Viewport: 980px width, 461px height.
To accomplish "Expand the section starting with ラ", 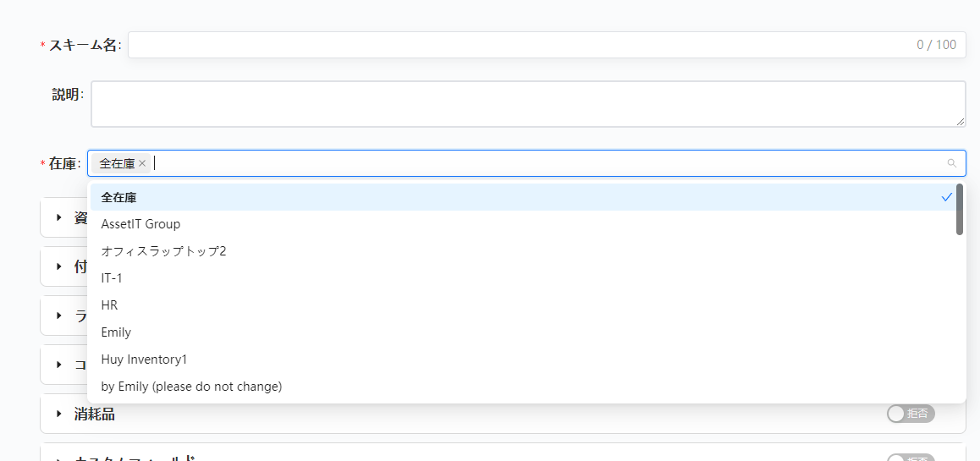I will tap(59, 316).
